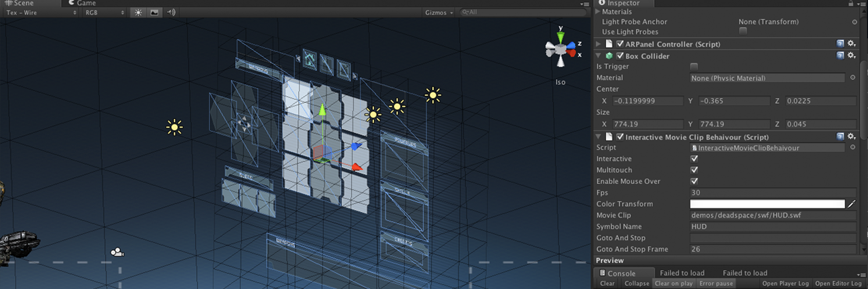Uncheck the Multitouch checkbox
This screenshot has width=868, height=289.
tap(694, 170)
